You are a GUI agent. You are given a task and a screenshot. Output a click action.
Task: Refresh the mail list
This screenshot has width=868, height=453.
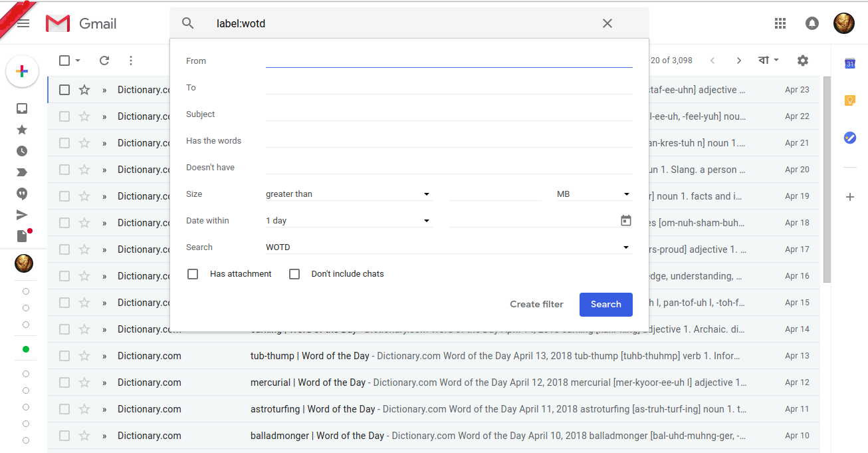point(104,61)
